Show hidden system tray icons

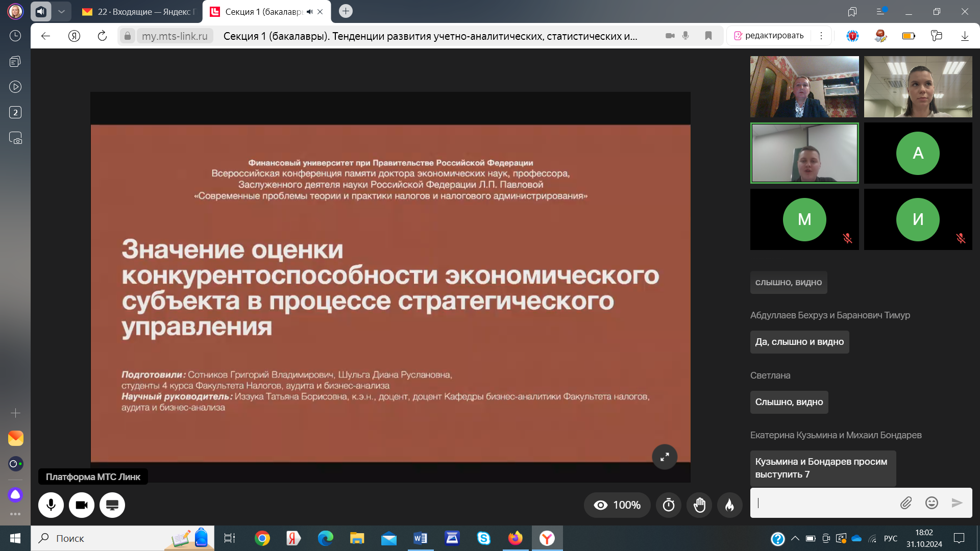point(795,538)
